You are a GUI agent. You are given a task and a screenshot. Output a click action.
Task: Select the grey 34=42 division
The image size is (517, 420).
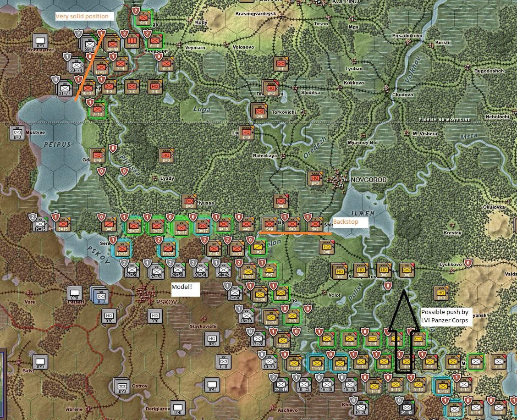click(x=223, y=270)
